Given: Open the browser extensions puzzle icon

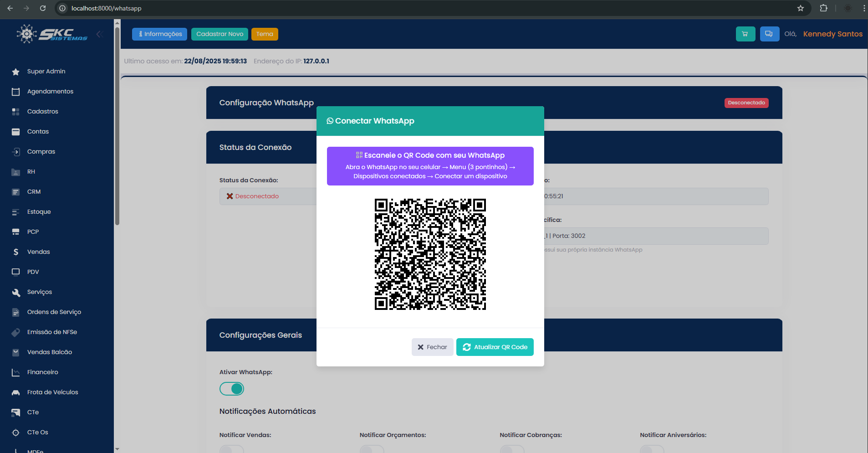Looking at the screenshot, I should (x=823, y=8).
